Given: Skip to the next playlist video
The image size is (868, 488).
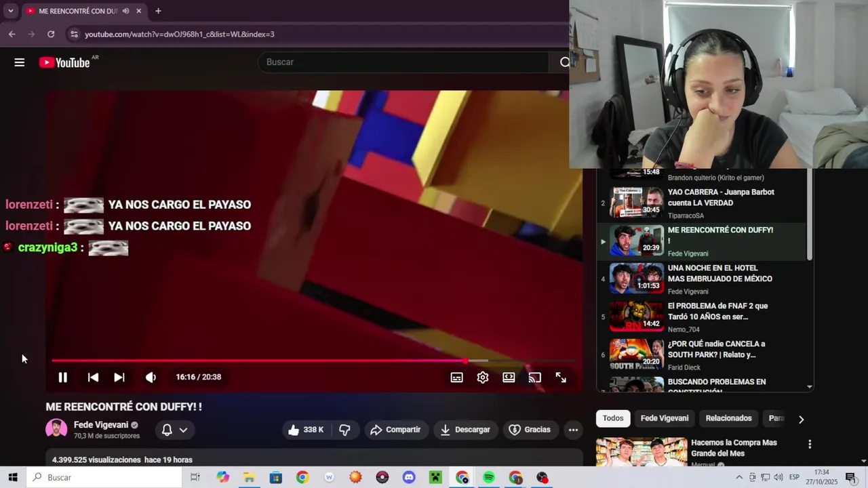Looking at the screenshot, I should (119, 378).
